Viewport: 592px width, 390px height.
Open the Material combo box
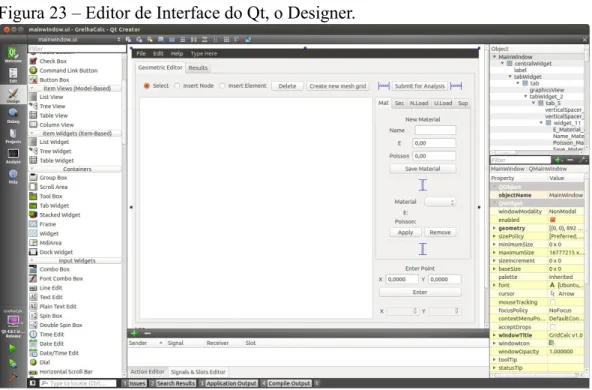(440, 202)
